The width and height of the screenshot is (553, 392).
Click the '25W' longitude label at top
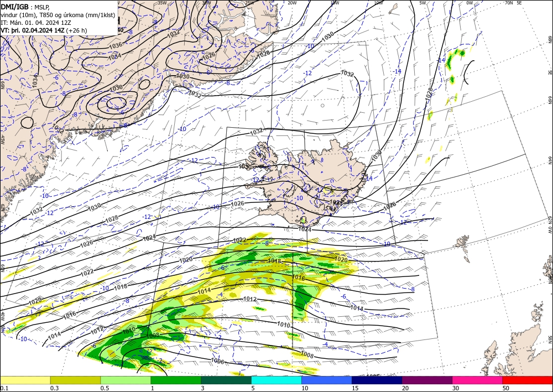(x=249, y=3)
